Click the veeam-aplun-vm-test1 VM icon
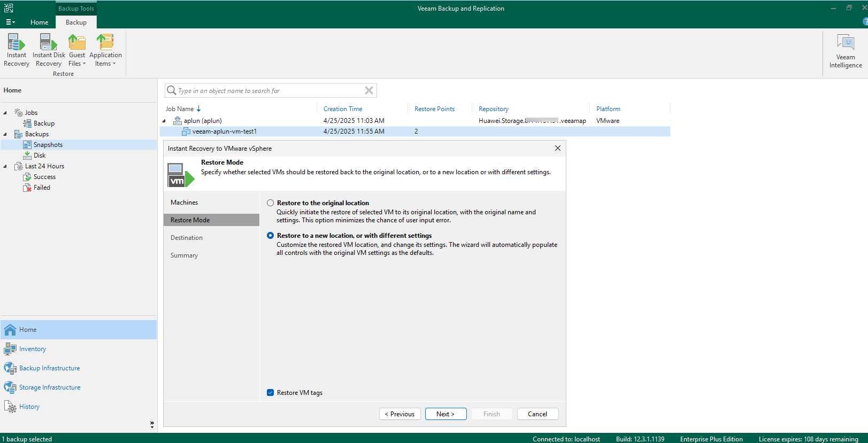This screenshot has width=868, height=443. click(186, 131)
